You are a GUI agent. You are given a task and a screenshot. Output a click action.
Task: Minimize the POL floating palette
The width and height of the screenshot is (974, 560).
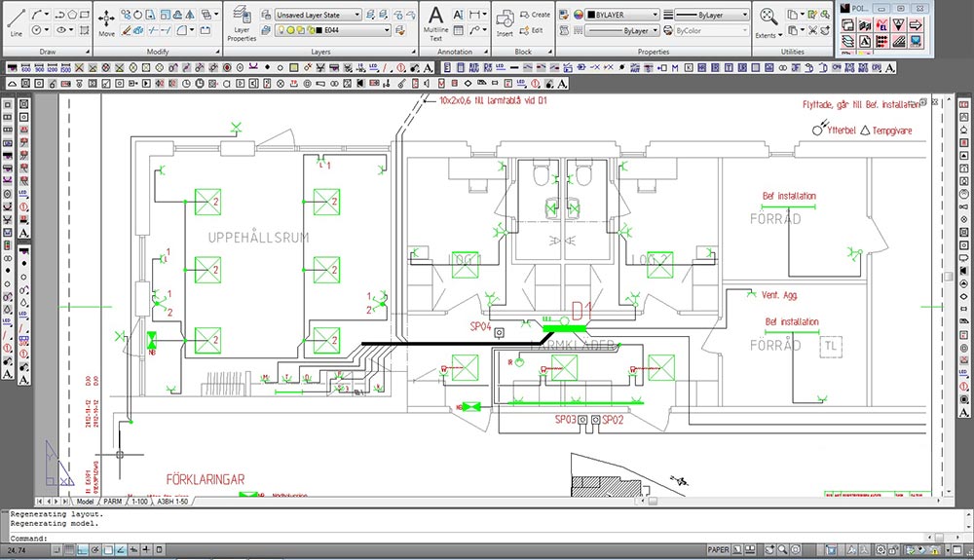click(x=882, y=8)
